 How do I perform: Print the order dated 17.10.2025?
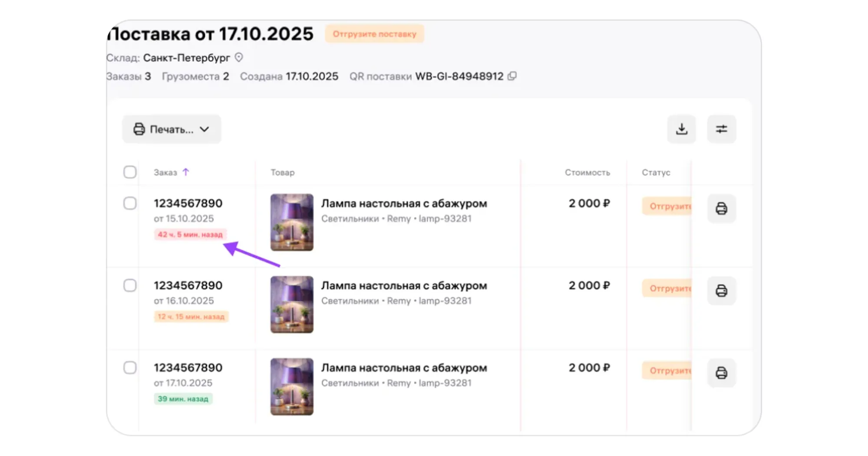pos(721,373)
